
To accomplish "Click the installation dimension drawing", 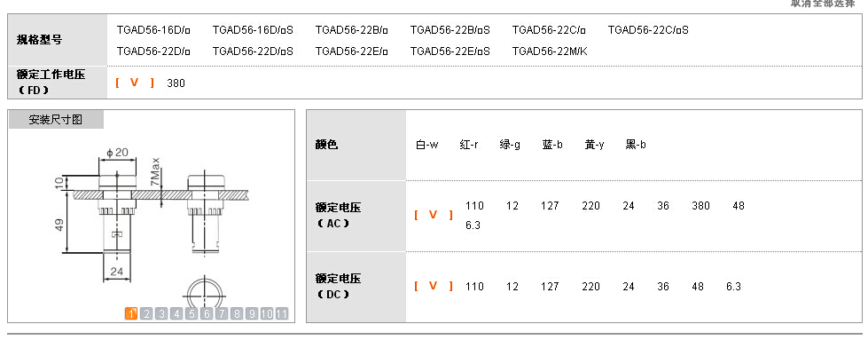I will [151, 222].
